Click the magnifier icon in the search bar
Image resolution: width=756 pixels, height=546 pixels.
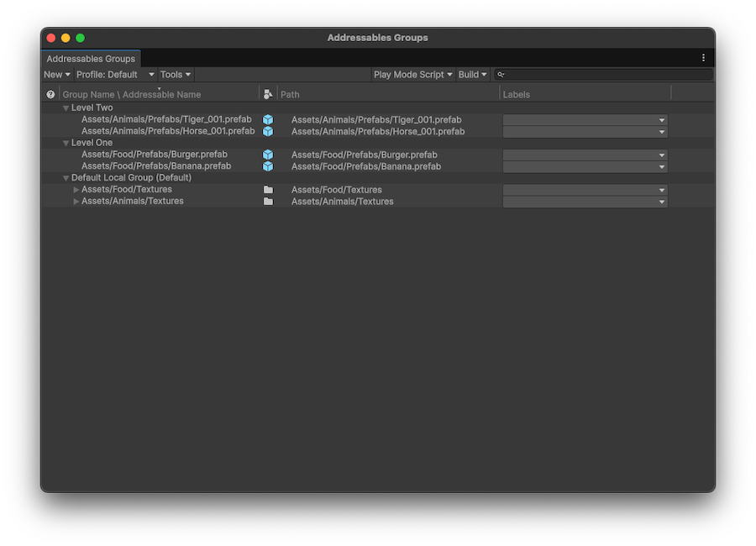coord(501,74)
